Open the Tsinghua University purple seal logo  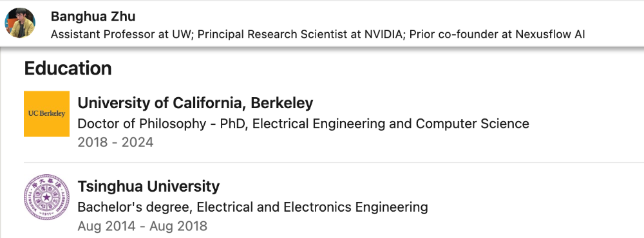point(47,197)
